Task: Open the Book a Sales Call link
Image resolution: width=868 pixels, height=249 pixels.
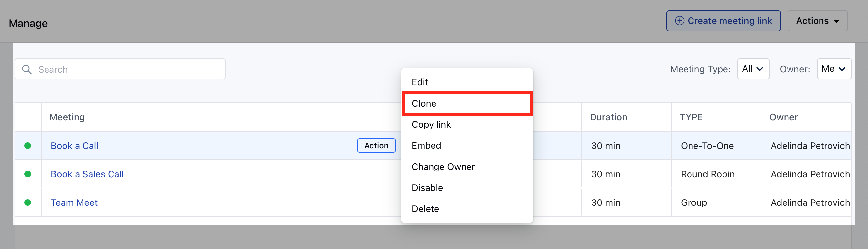Action: pos(87,174)
